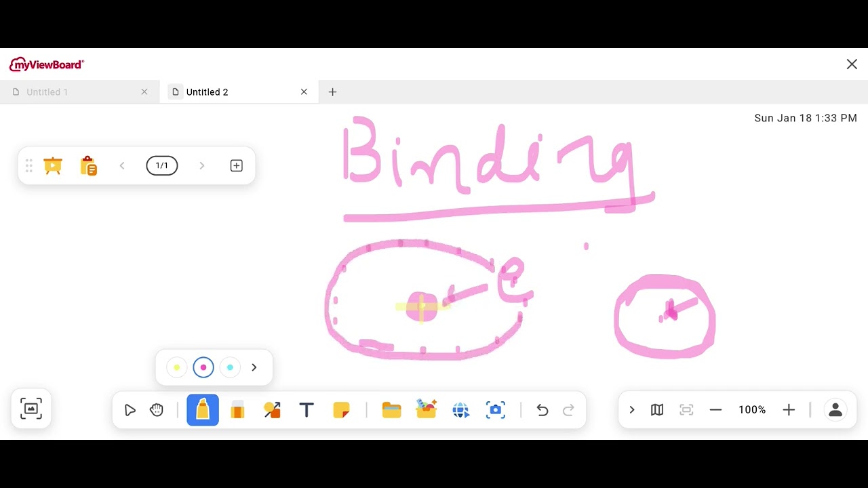The width and height of the screenshot is (868, 488).
Task: Open a new whiteboard tab
Action: [332, 92]
